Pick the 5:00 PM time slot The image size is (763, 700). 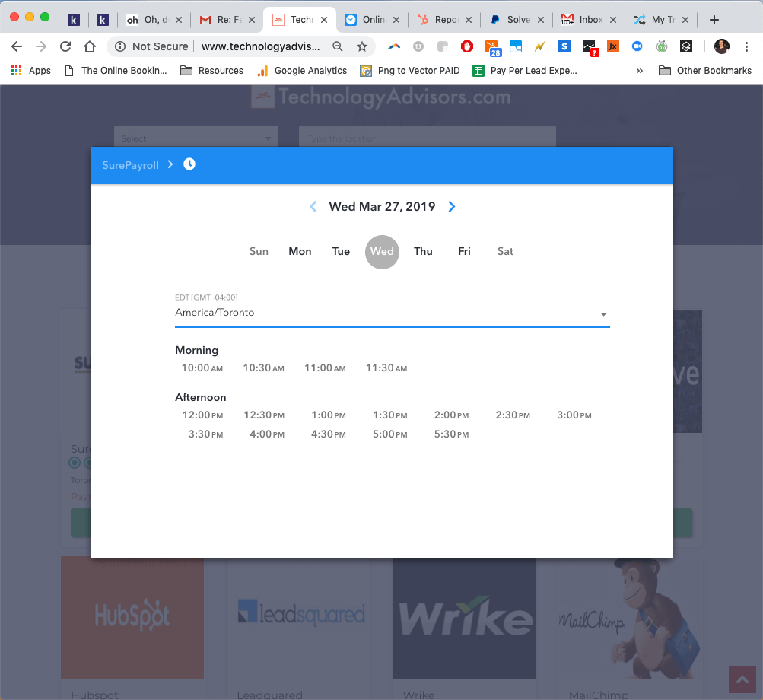pyautogui.click(x=389, y=434)
